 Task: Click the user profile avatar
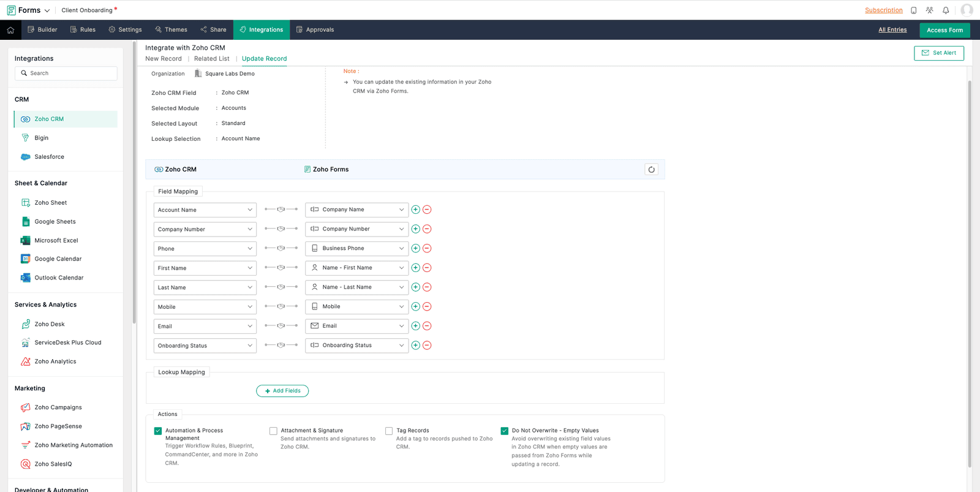pyautogui.click(x=967, y=10)
